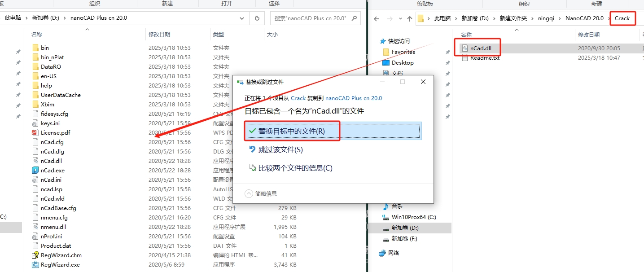Viewport: 644px width, 272px height.
Task: Select 此电脑 in left window breadcrumb
Action: tap(14, 18)
